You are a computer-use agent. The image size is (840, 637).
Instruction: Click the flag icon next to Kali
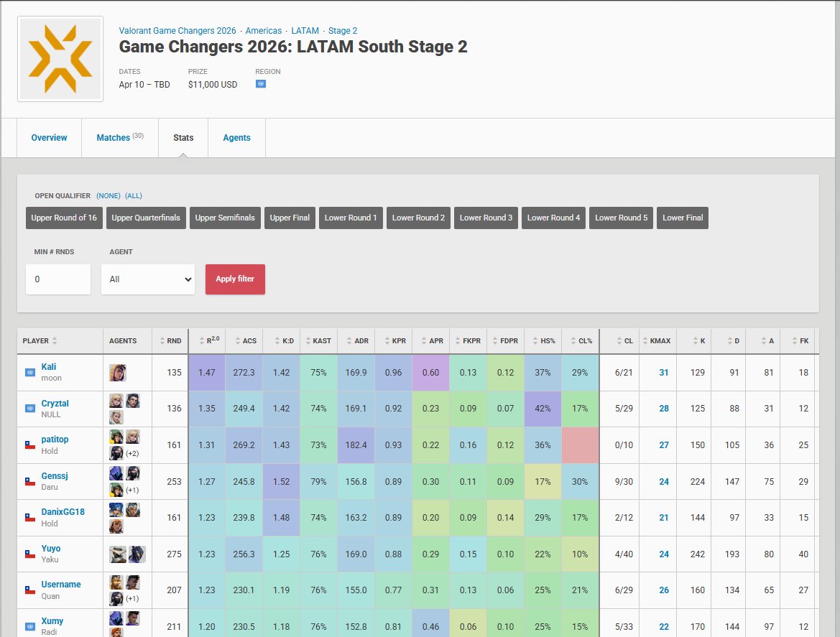tap(30, 373)
